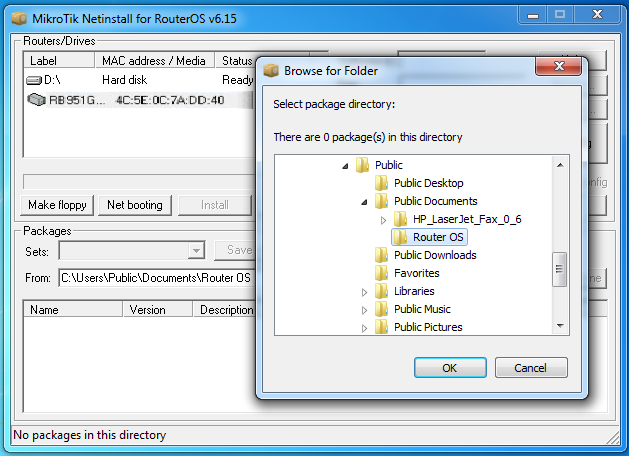Select the Public Desktop tree label
The width and height of the screenshot is (629, 456).
(x=428, y=183)
